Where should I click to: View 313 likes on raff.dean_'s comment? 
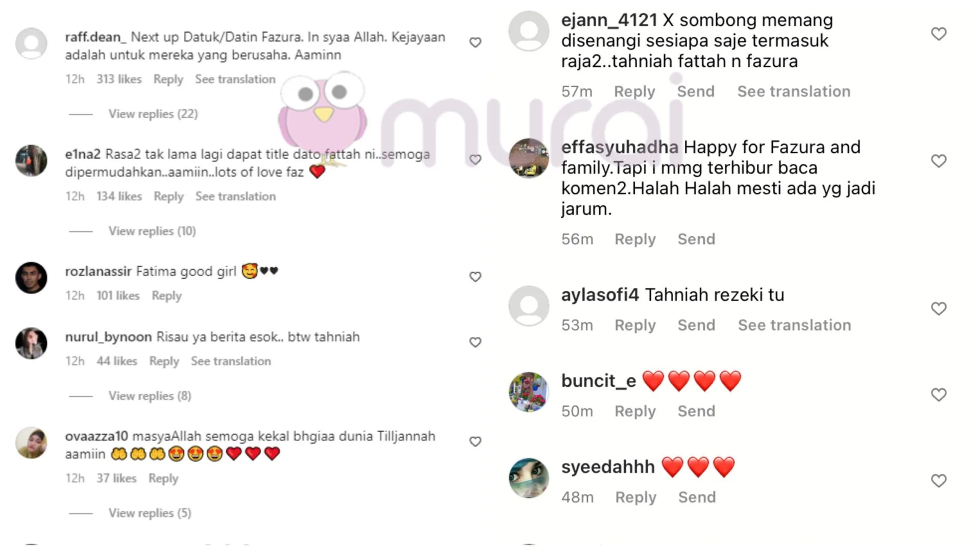119,80
